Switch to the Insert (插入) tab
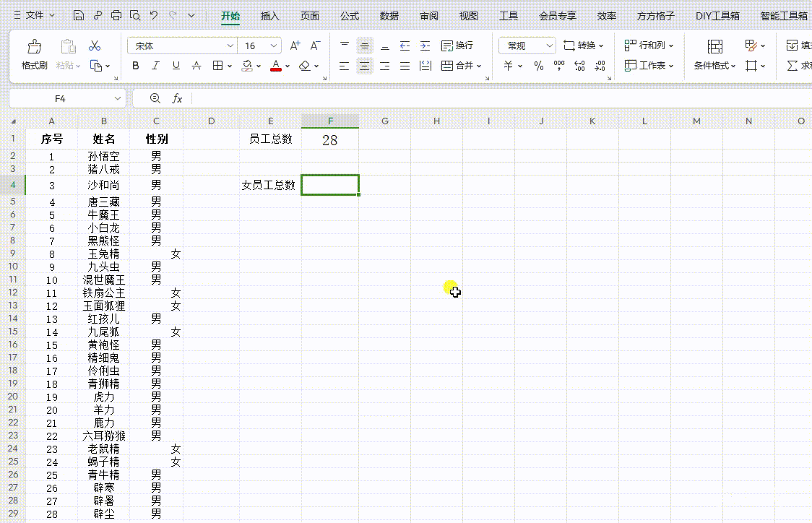Screen dimensions: 812x523 [x=269, y=16]
